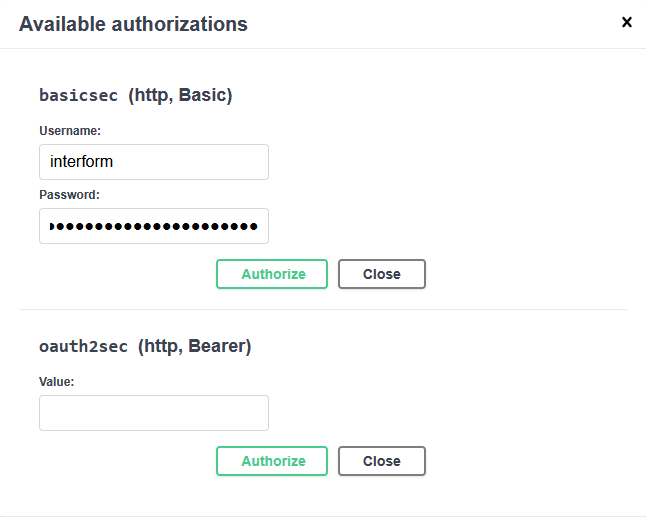Close the Available authorizations dialog with X

627,22
